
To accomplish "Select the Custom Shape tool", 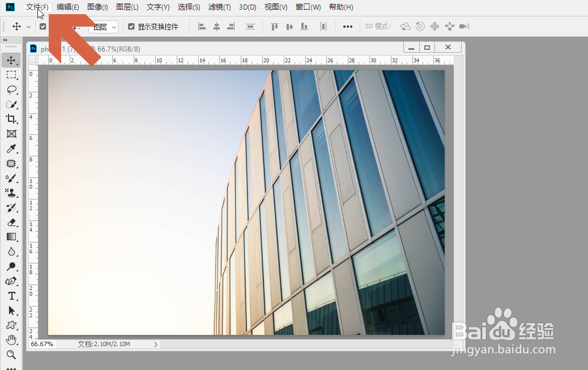I will [x=11, y=325].
